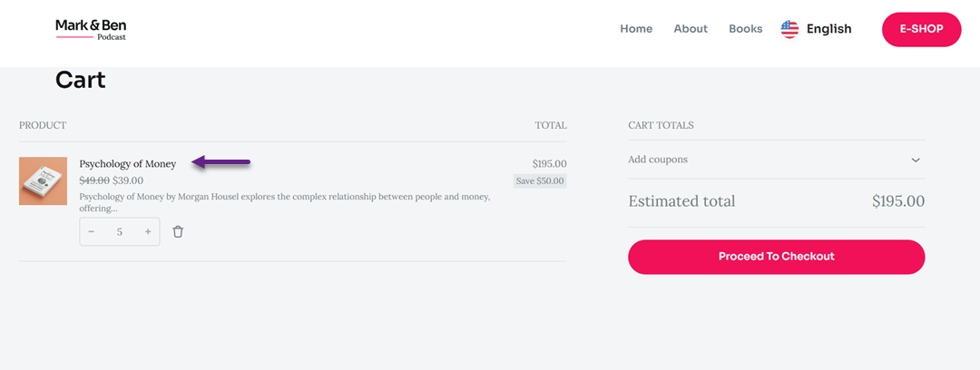Viewport: 980px width, 370px height.
Task: Click the E-SHOP button
Action: coord(921,29)
